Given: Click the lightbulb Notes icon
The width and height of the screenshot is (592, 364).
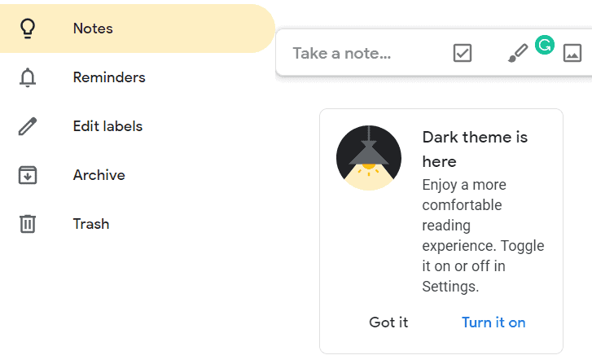Looking at the screenshot, I should coord(28,29).
